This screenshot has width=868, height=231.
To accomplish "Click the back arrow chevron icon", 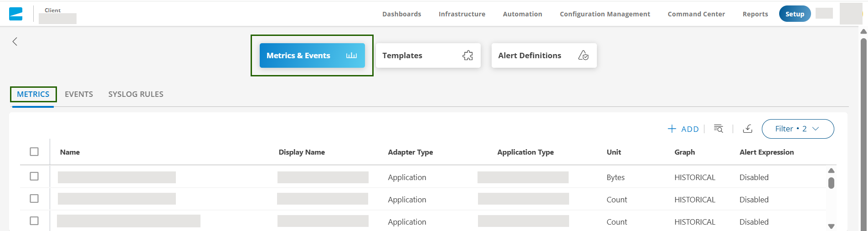I will [x=15, y=42].
